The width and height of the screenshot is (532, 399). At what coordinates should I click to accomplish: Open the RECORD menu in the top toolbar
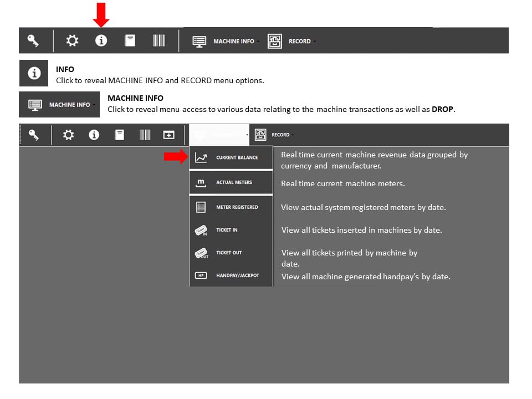tap(300, 42)
